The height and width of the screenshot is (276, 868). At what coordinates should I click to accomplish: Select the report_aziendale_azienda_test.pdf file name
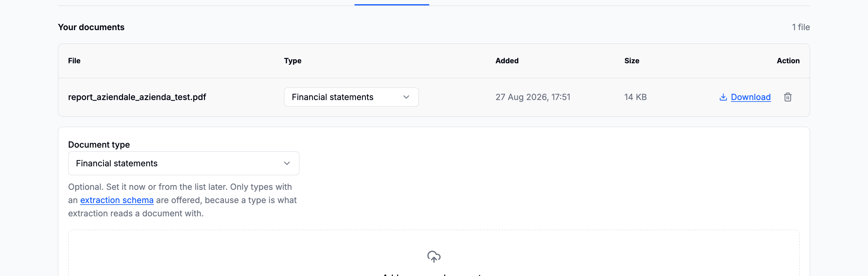pos(137,97)
